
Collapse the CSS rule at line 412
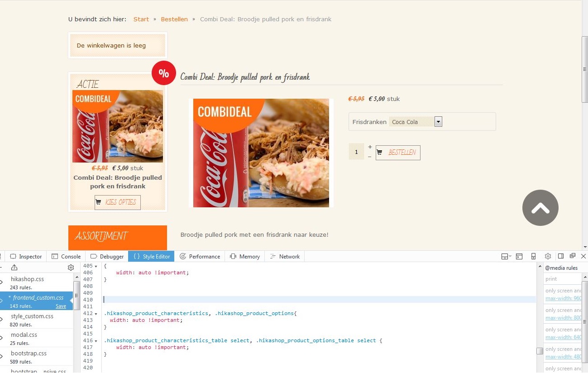pos(96,314)
